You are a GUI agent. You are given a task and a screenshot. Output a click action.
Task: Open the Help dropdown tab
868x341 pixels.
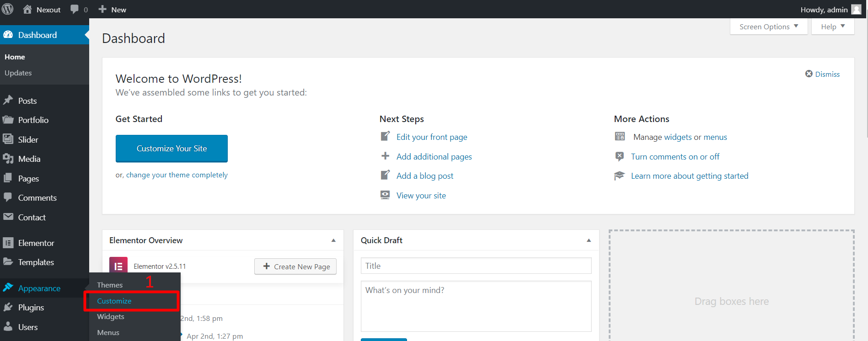tap(832, 27)
